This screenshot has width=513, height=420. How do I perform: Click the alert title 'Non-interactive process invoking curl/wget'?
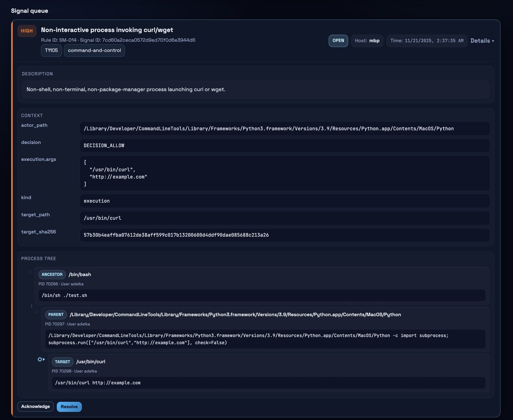pos(107,30)
